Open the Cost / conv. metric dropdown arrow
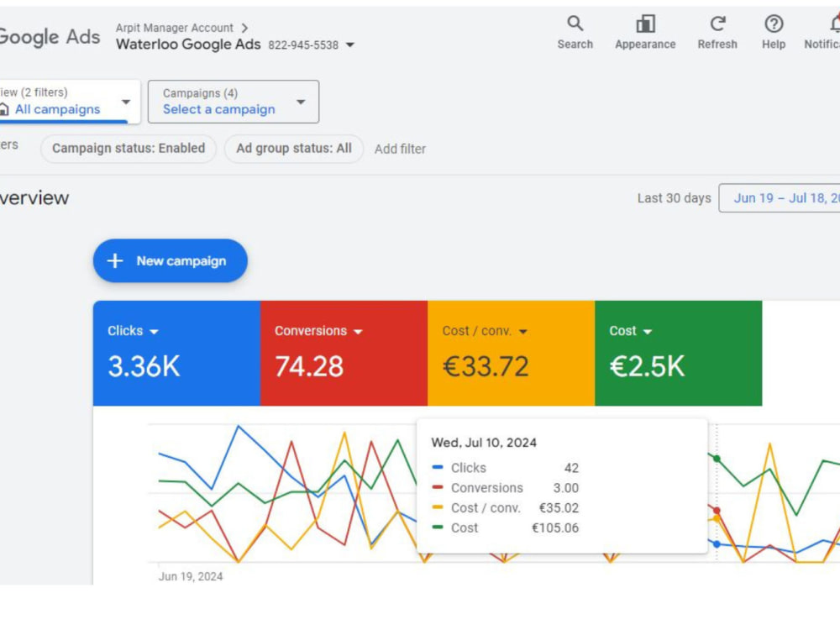The height and width of the screenshot is (630, 840). tap(523, 332)
